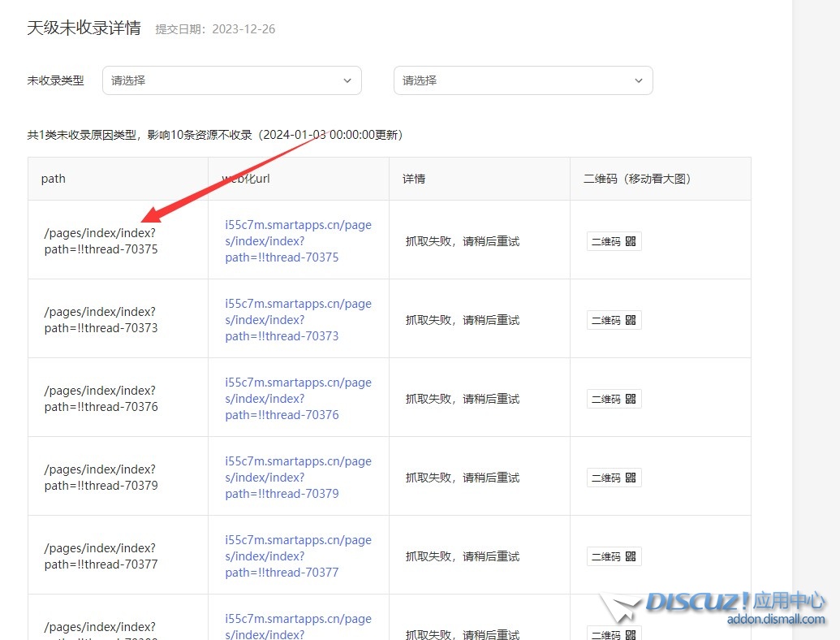
Task: Select path text ending thread-70376
Action: (x=101, y=399)
